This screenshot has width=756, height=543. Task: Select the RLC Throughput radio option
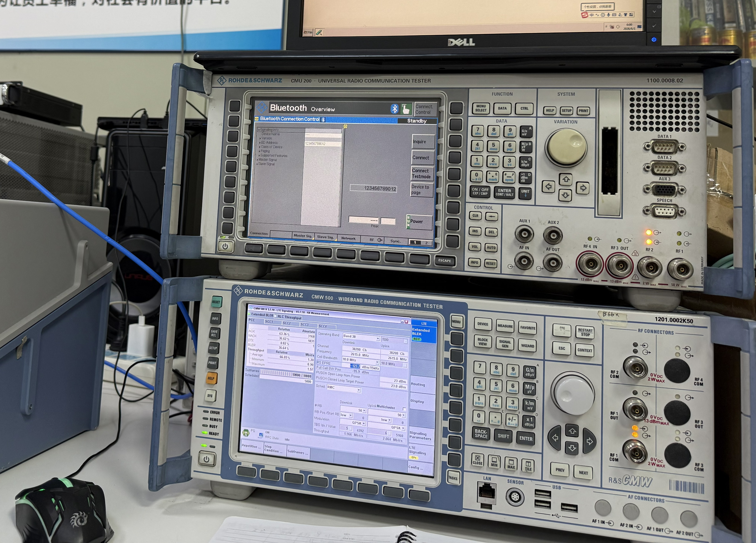click(x=288, y=317)
